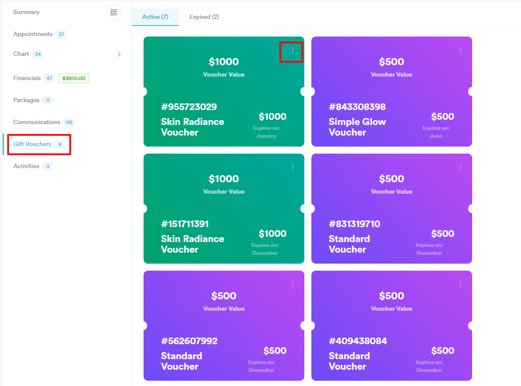Open three-dot menu on voucher #955723029
This screenshot has width=521, height=386.
point(293,50)
